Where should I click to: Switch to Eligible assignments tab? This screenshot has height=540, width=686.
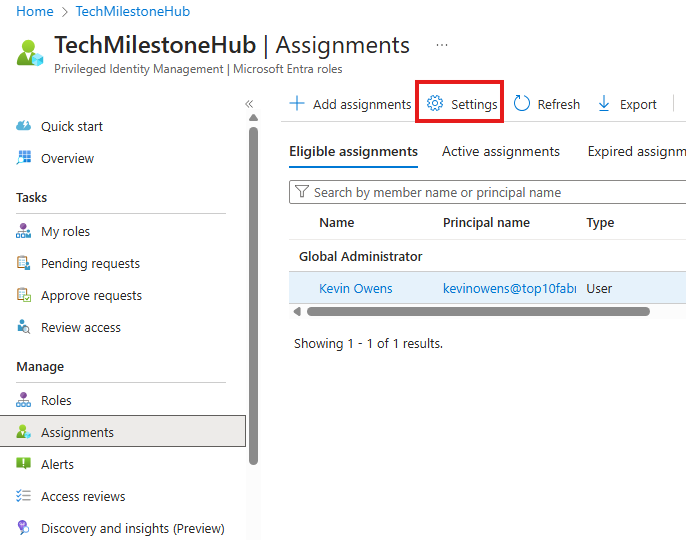tap(354, 151)
